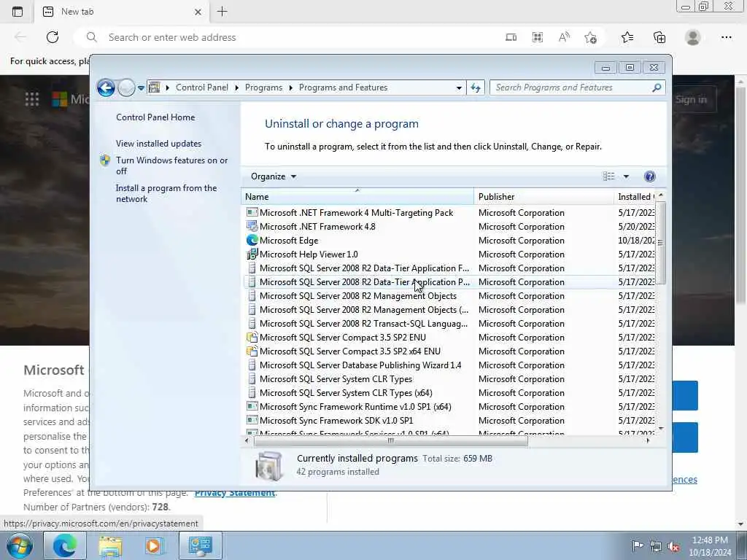Open Favorites list icon in Edge
This screenshot has height=560, width=747.
(x=627, y=37)
